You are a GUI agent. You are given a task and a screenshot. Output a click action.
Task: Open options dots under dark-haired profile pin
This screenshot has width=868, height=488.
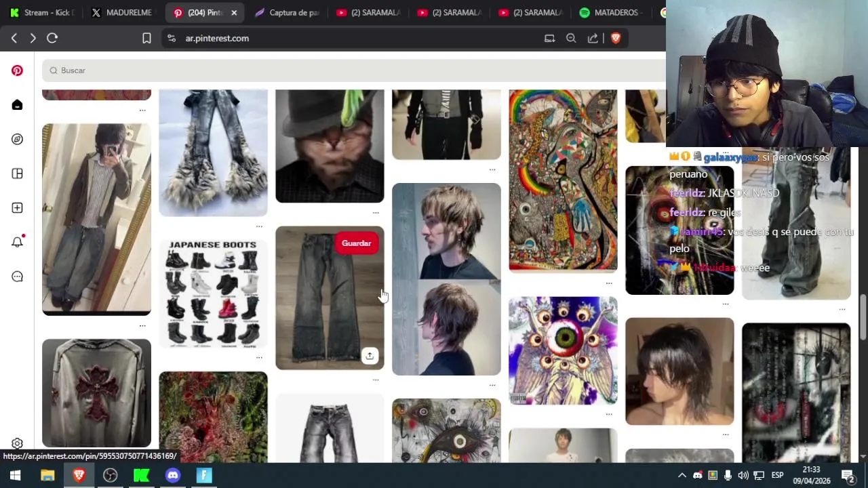726,434
